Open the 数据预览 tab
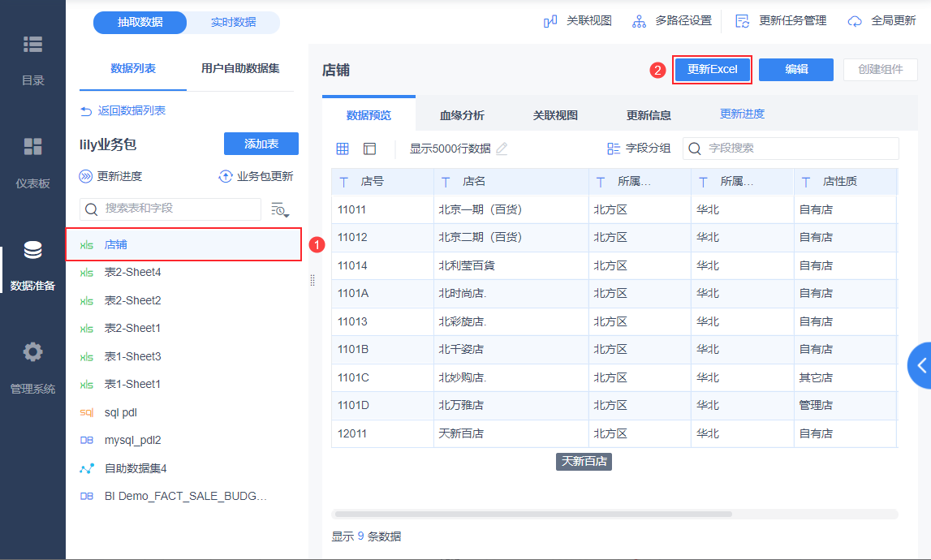 click(369, 114)
